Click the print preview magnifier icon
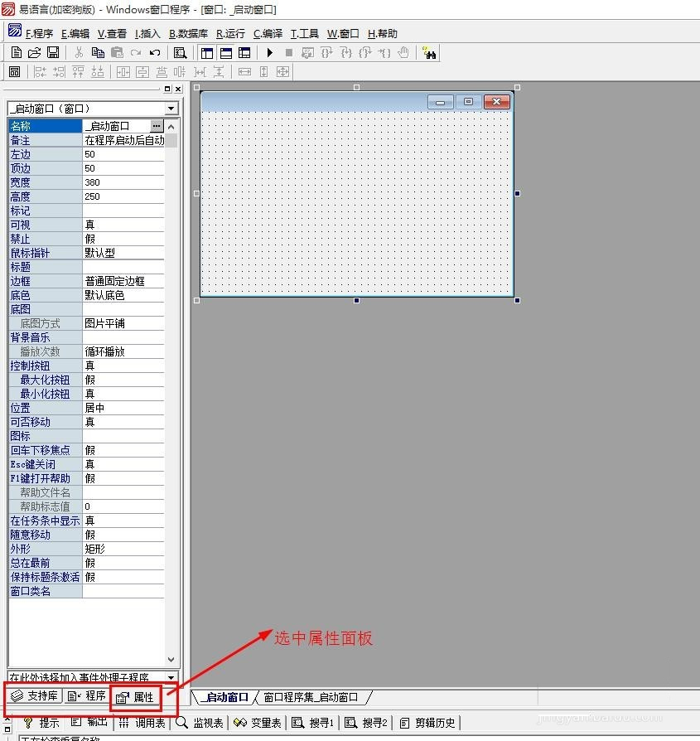 pos(180,53)
